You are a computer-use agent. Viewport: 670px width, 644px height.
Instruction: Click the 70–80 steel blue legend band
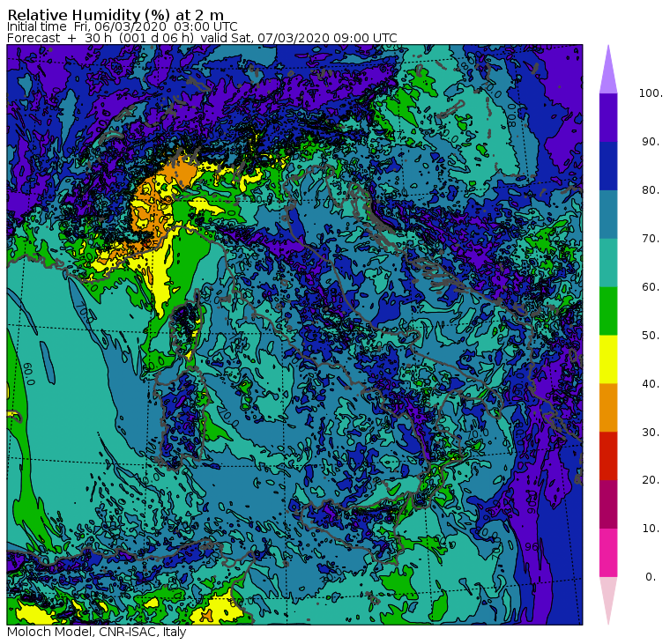click(608, 214)
